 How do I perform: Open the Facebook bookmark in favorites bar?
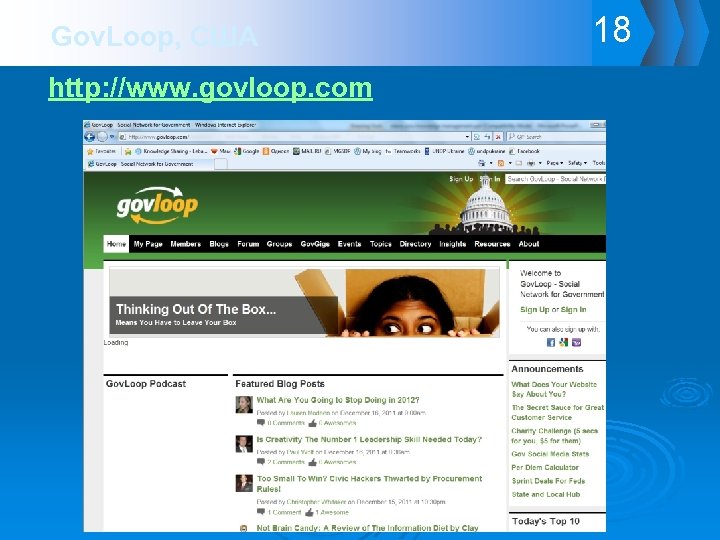524,151
